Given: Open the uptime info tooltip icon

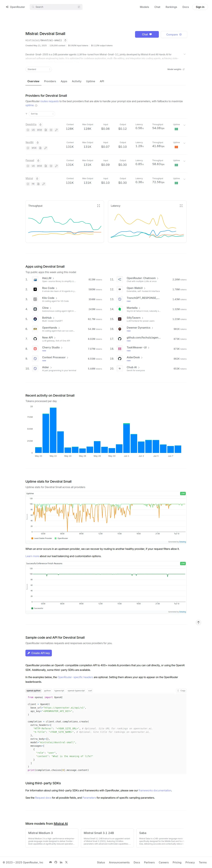Looking at the screenshot, I should pos(36,106).
